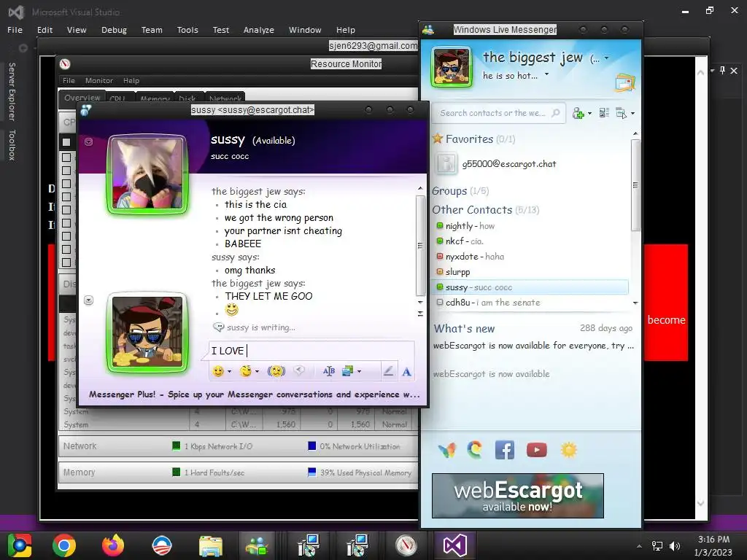The height and width of the screenshot is (560, 747).
Task: Open the Monitor menu in Resource Monitor
Action: click(x=99, y=80)
